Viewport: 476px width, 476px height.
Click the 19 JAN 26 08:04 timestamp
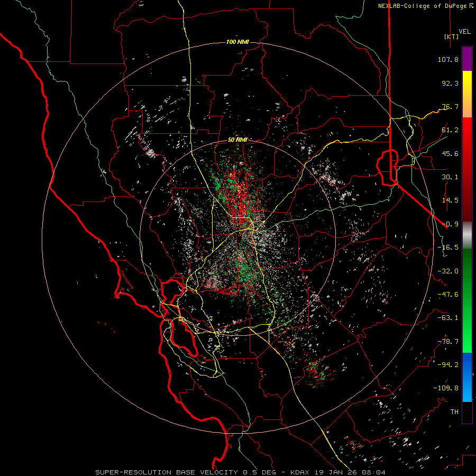coord(350,472)
